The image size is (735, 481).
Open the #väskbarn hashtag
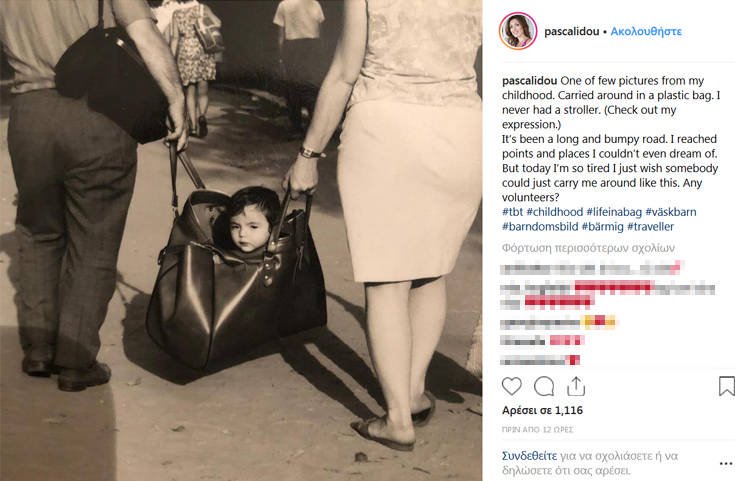click(x=671, y=212)
